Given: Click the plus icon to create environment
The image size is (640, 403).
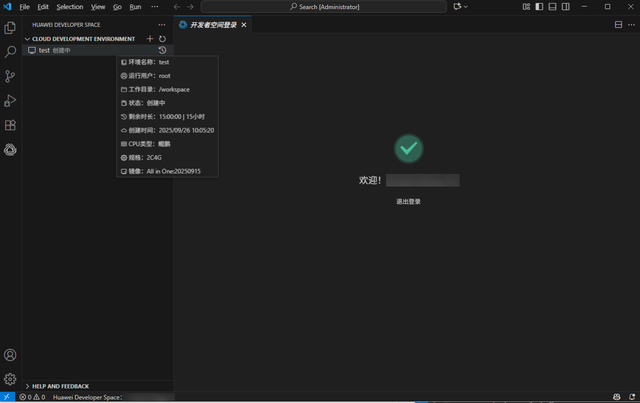Looking at the screenshot, I should click(150, 39).
